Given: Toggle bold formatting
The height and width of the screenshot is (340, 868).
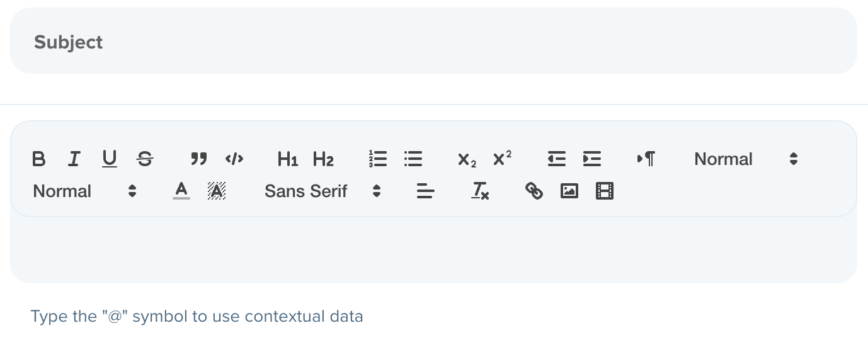Looking at the screenshot, I should [x=38, y=159].
